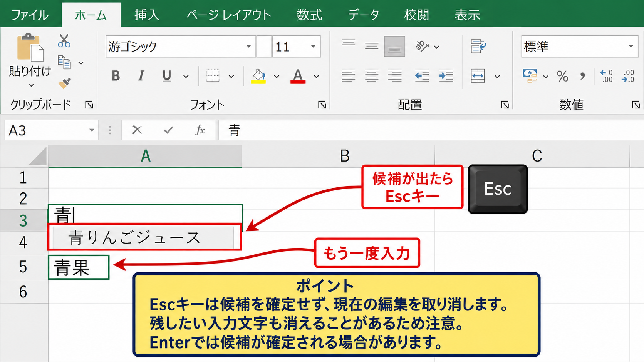The height and width of the screenshot is (362, 644).
Task: Click the Copy icon
Action: coord(64,62)
